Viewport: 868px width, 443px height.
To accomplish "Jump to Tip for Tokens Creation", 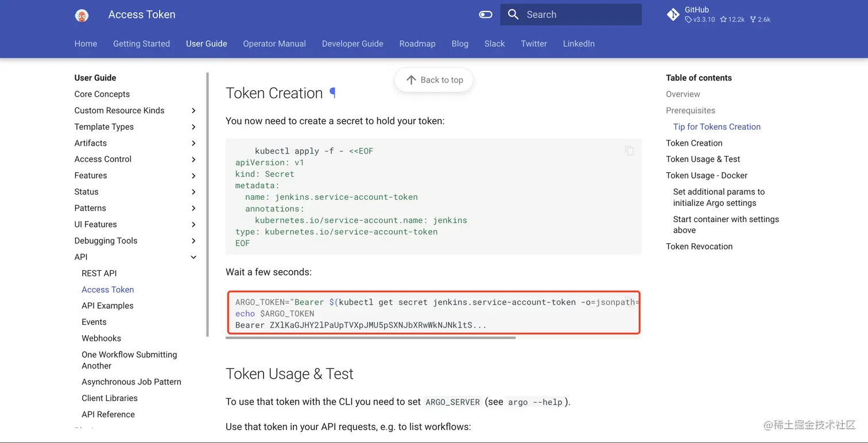I will tap(717, 127).
